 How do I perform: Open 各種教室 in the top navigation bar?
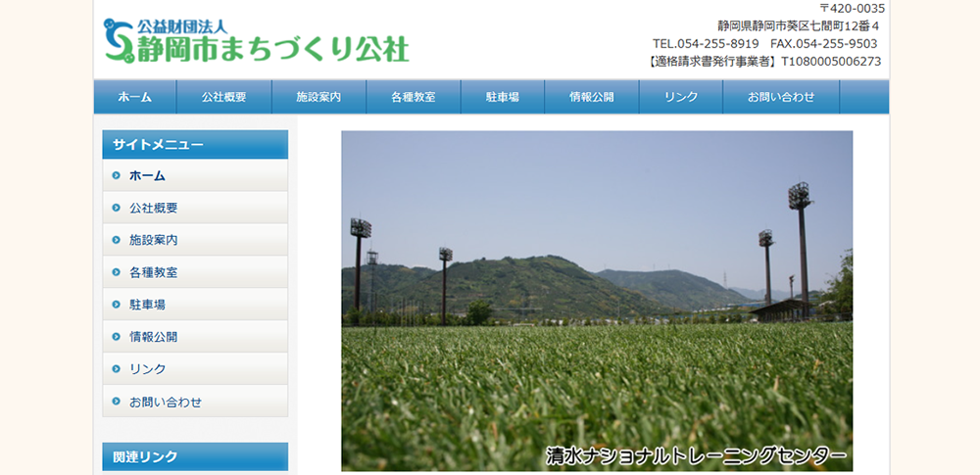click(414, 97)
